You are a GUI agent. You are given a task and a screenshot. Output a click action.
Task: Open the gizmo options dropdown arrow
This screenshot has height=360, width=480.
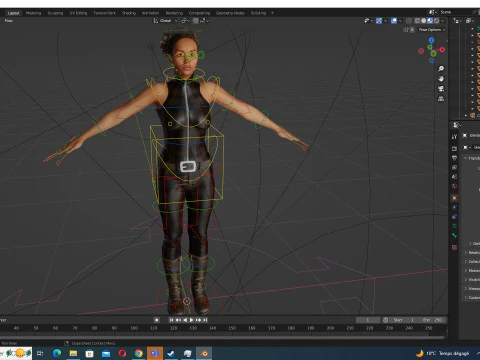point(385,21)
